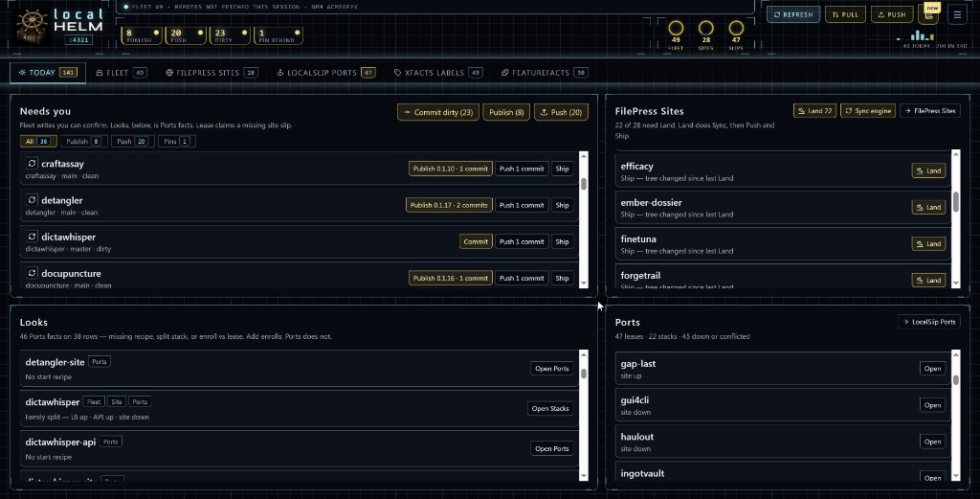Click the Site tag on dictawhisper look
Viewport: 980px width, 499px height.
point(116,401)
